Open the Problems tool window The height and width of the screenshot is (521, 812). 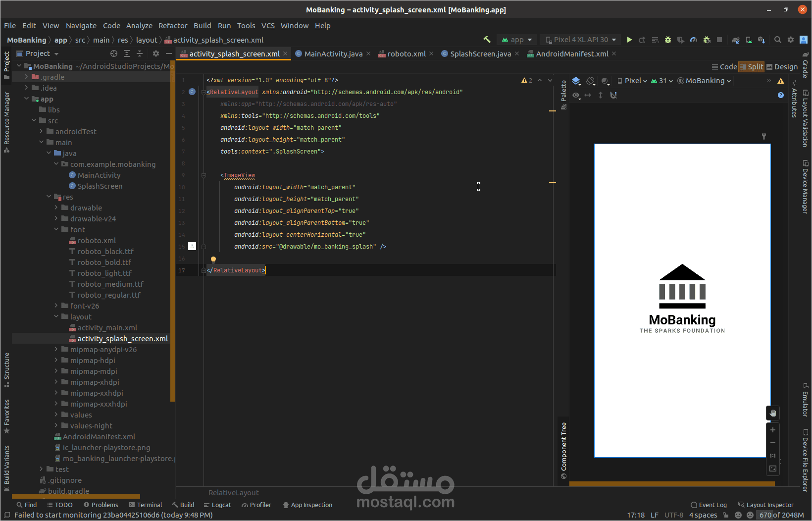pyautogui.click(x=101, y=505)
